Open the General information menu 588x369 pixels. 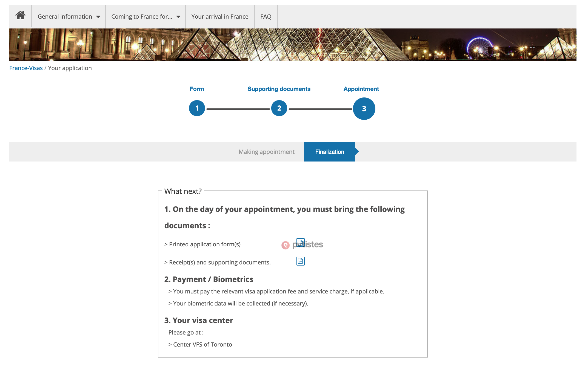click(x=65, y=17)
